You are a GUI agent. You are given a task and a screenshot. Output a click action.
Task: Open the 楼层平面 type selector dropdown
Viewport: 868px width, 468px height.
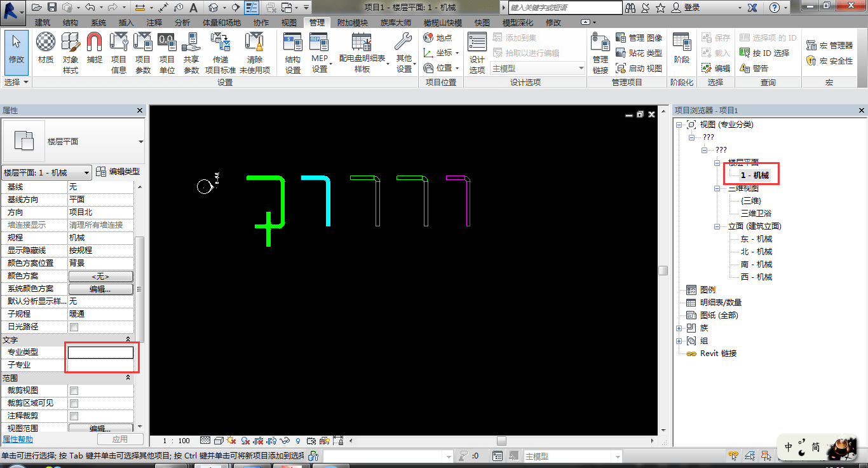[x=140, y=142]
